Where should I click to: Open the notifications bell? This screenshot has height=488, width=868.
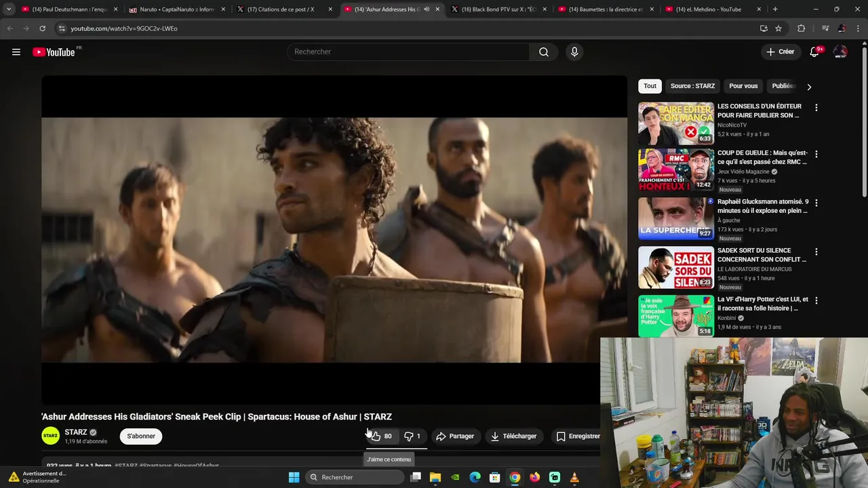[814, 52]
